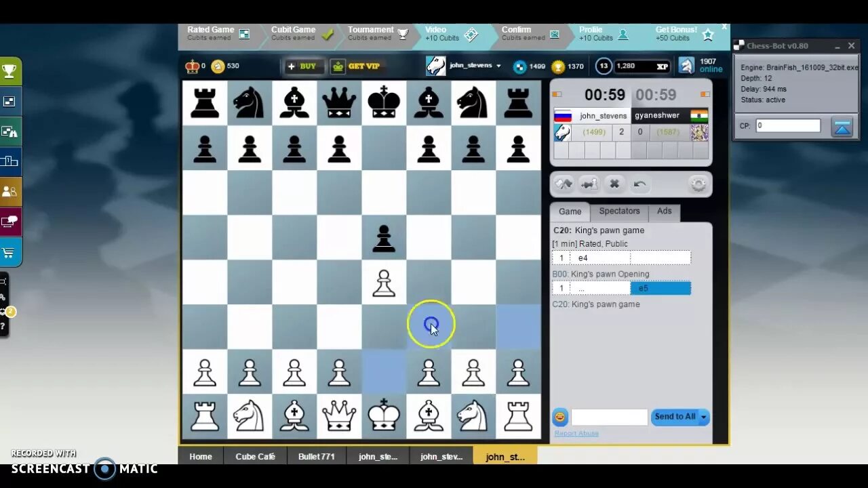Open the game settings gear icon
Image resolution: width=868 pixels, height=488 pixels.
(698, 184)
